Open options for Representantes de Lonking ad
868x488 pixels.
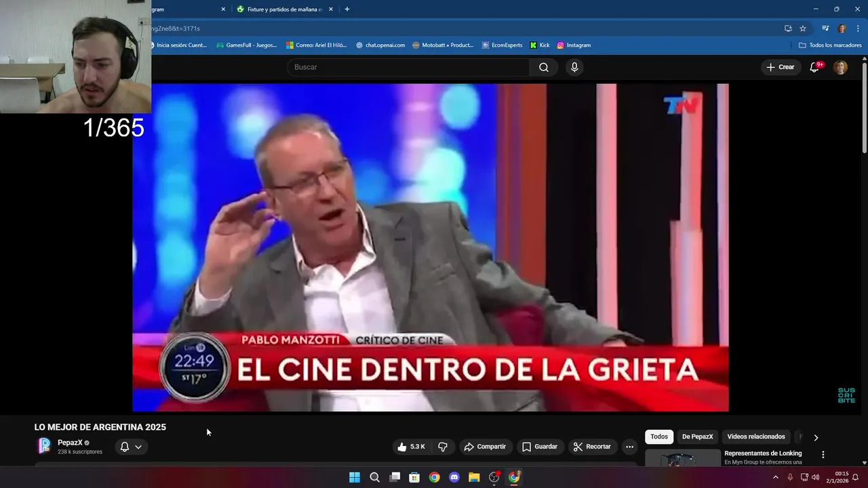(x=823, y=455)
